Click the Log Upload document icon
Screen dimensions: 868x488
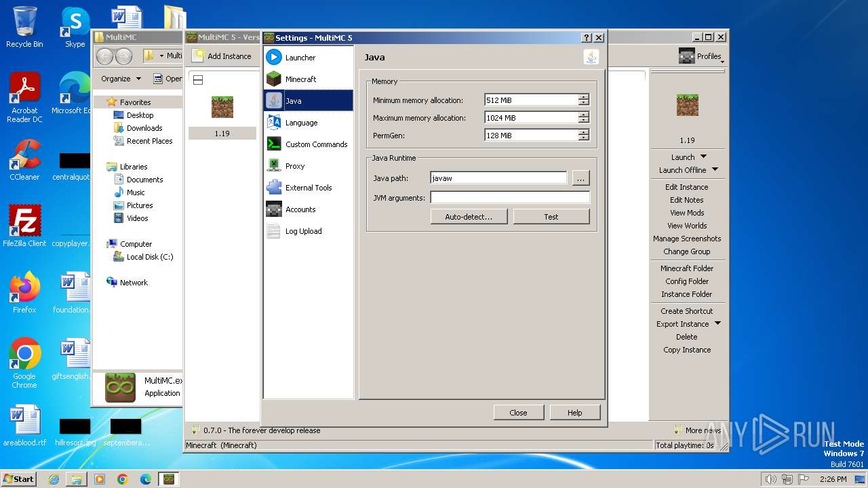274,231
